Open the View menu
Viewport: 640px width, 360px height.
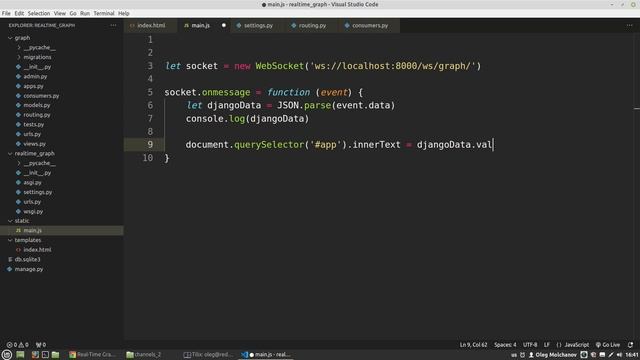point(60,13)
